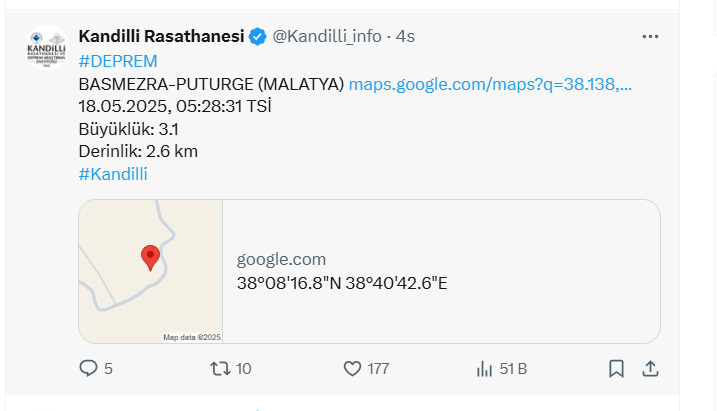Open the three-dot more options menu
Screen dimensions: 717x411
click(650, 36)
